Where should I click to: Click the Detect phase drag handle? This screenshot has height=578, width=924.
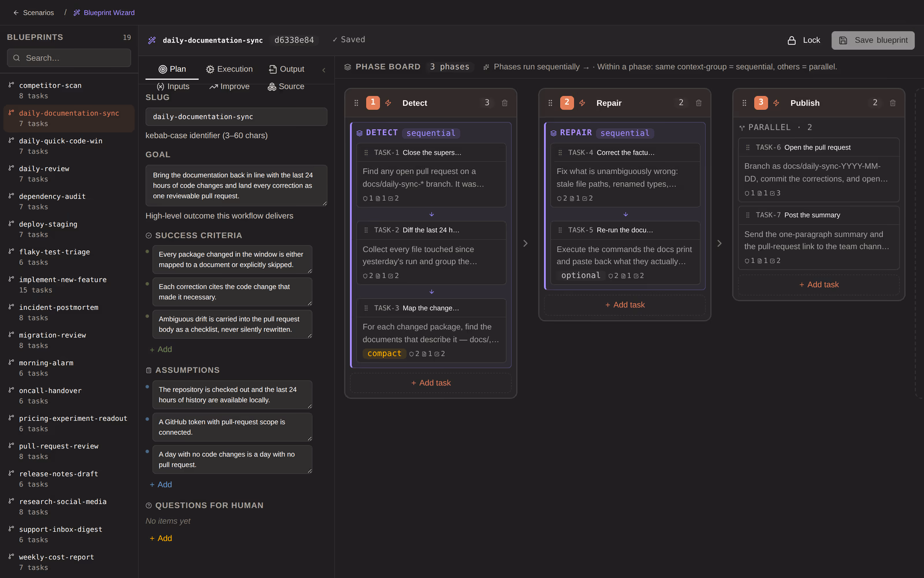(356, 103)
